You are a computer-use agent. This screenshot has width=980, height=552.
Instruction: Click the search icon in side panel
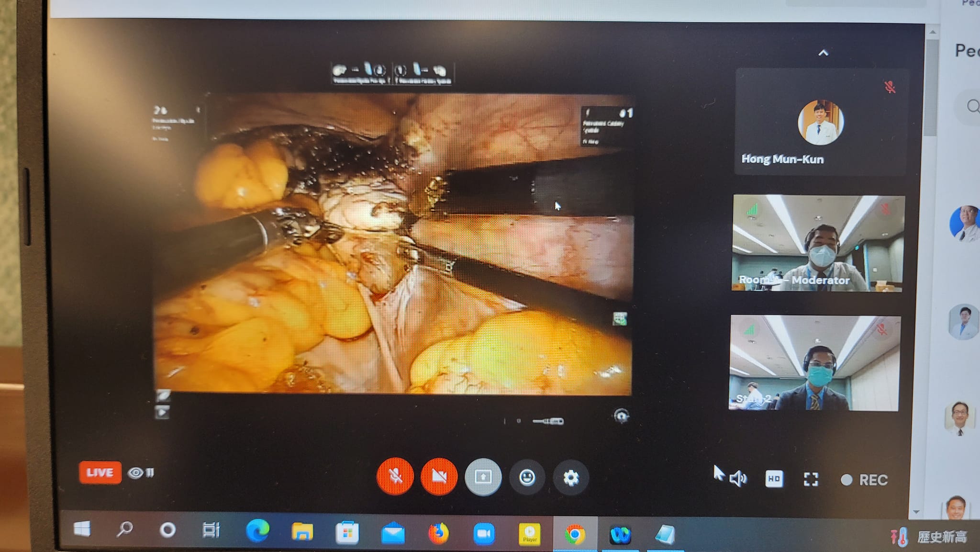[972, 106]
